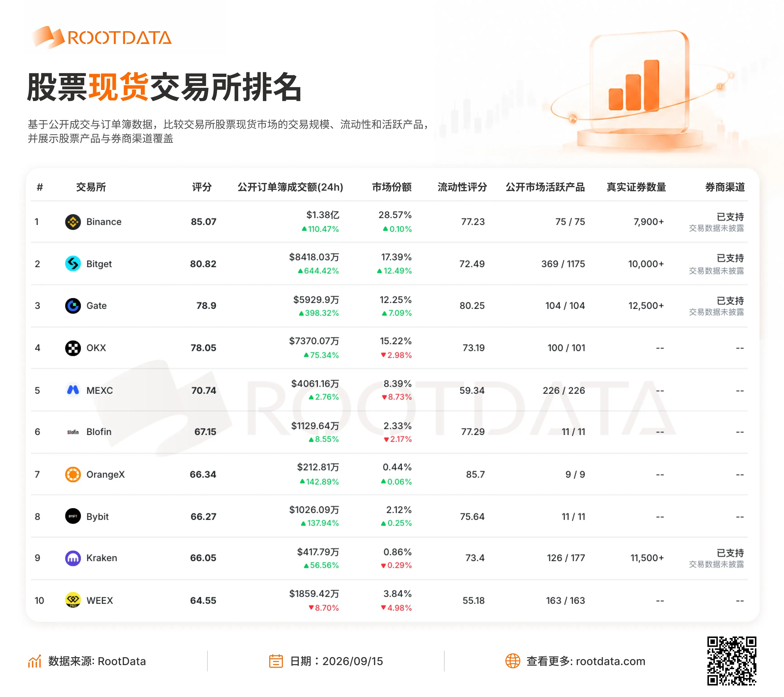Click the 流动性评分 column header
The width and height of the screenshot is (784, 697).
point(462,187)
